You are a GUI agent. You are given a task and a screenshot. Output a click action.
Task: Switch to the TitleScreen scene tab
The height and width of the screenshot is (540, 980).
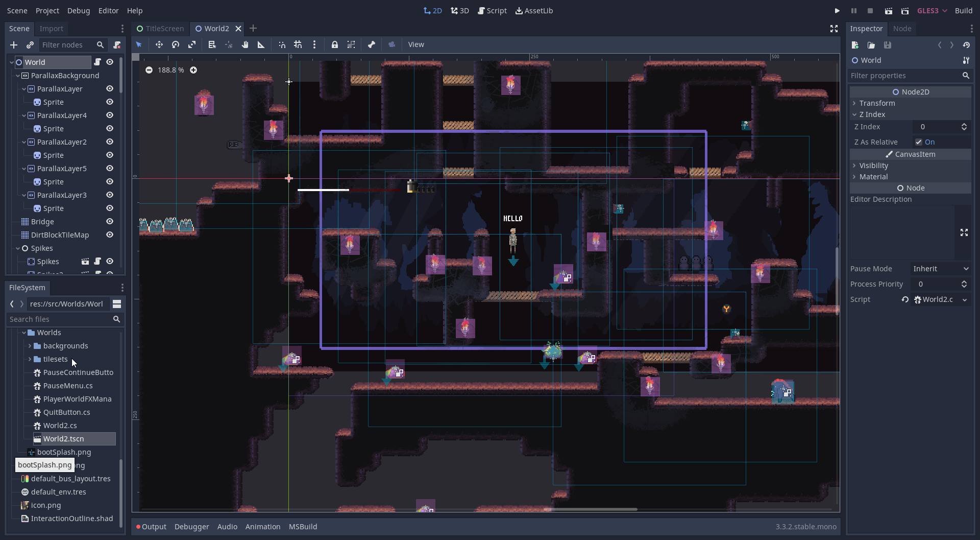pos(160,29)
